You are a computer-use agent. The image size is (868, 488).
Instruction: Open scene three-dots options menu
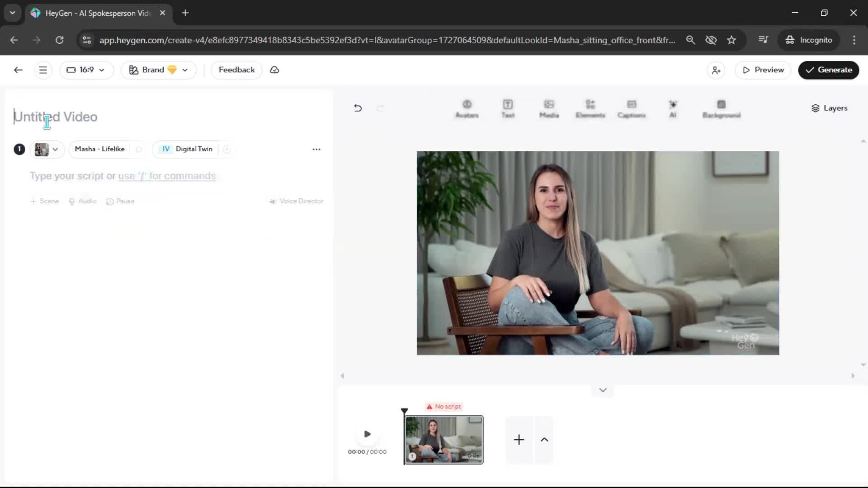tap(316, 149)
